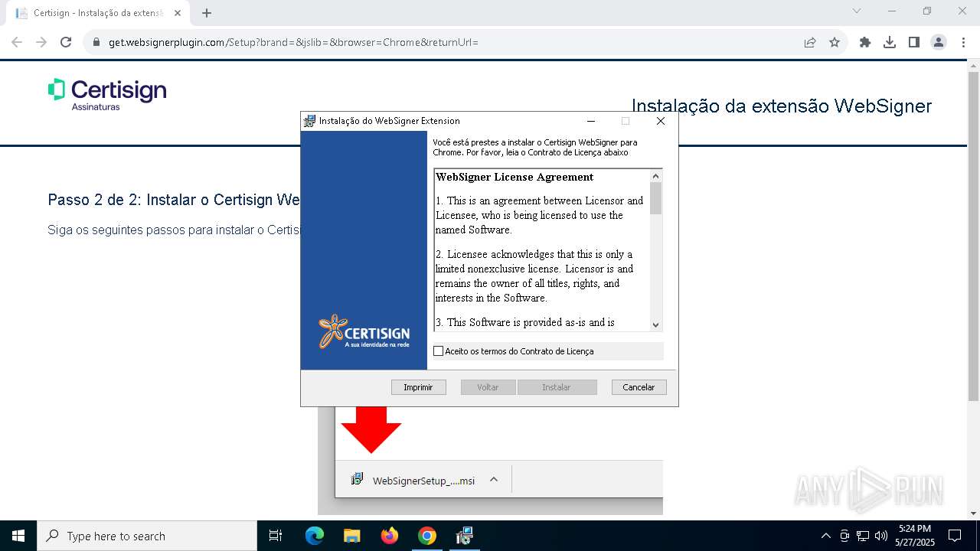
Task: Click the taskbar search box
Action: tap(147, 536)
